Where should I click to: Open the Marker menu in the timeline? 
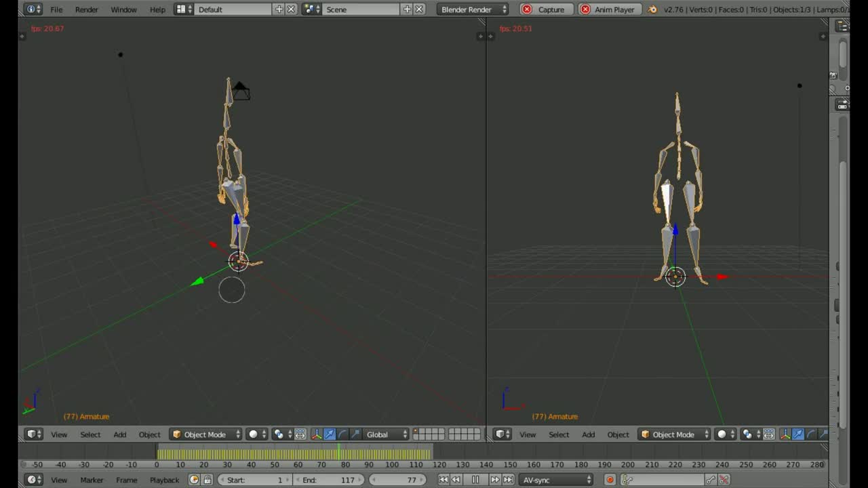(92, 480)
